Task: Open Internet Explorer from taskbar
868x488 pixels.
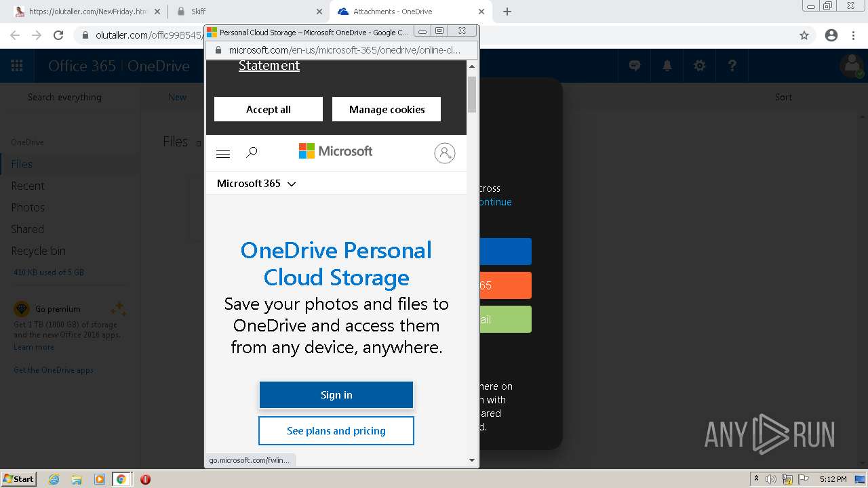Action: point(54,479)
